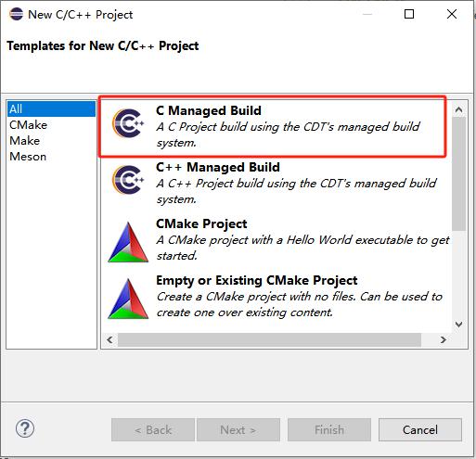
Task: Click the Empty or Existing CMake Project icon
Action: click(x=128, y=299)
